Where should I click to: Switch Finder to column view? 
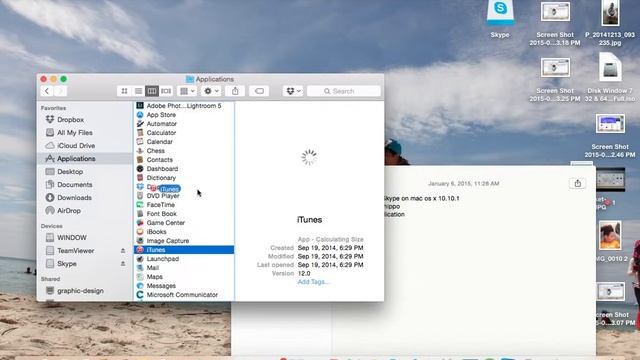click(152, 91)
